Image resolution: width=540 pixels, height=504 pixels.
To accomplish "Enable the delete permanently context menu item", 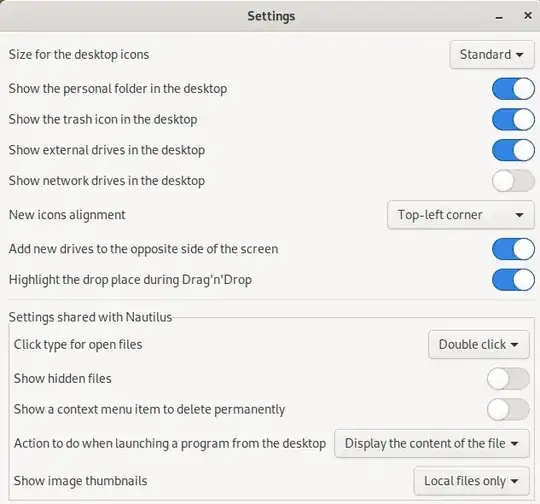I will [x=508, y=409].
